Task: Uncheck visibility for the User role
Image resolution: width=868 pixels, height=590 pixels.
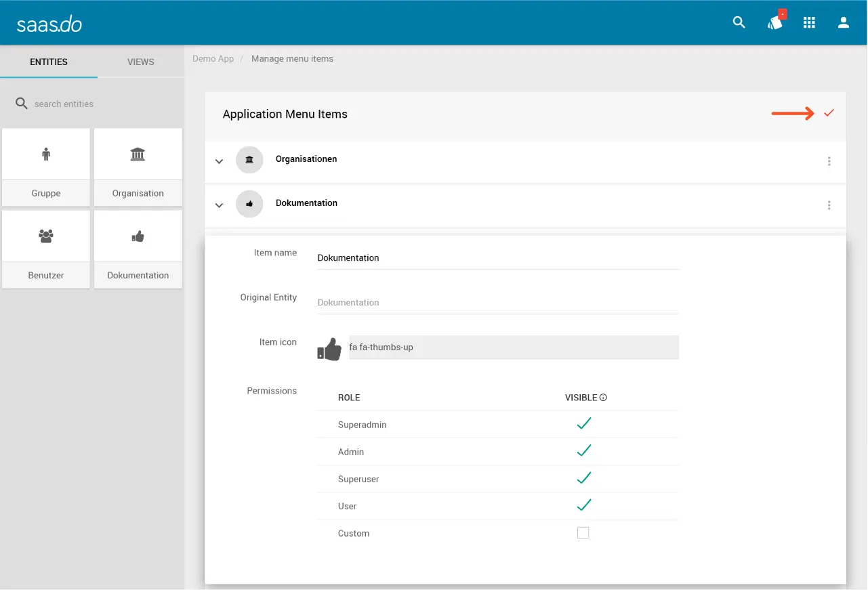Action: (x=583, y=505)
